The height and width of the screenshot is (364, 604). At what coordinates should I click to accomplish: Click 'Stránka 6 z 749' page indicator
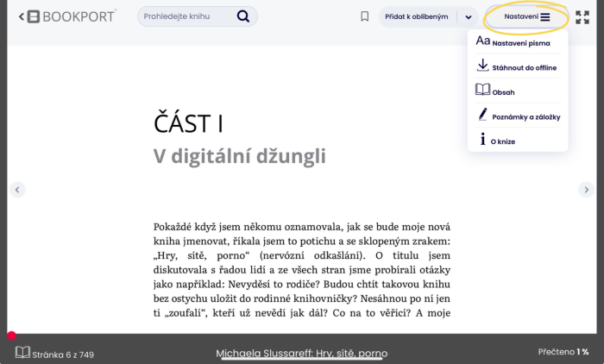pos(63,355)
